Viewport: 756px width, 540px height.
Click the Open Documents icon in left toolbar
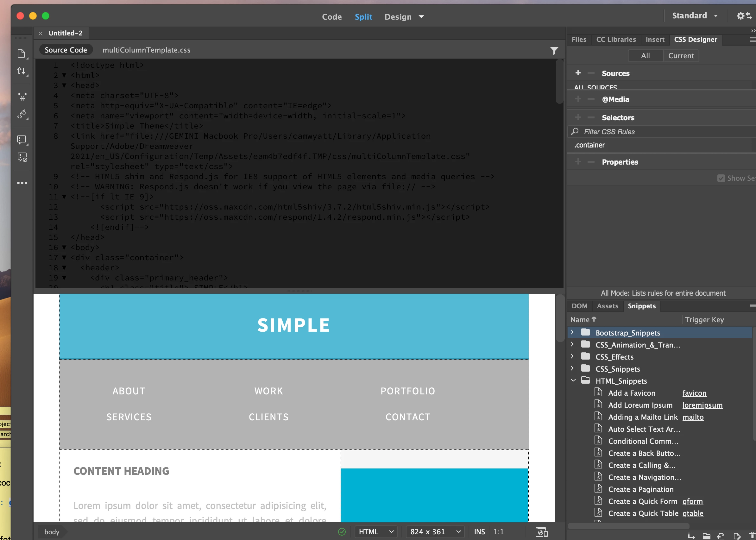click(21, 53)
